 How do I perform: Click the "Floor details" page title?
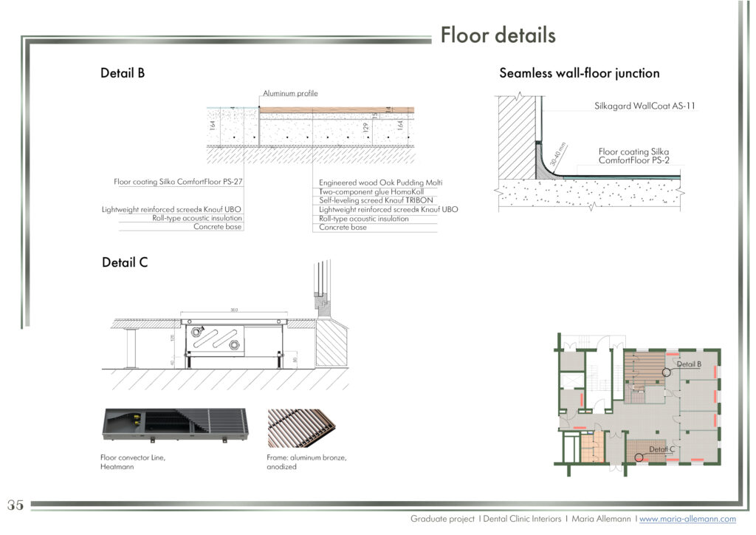[x=498, y=35]
